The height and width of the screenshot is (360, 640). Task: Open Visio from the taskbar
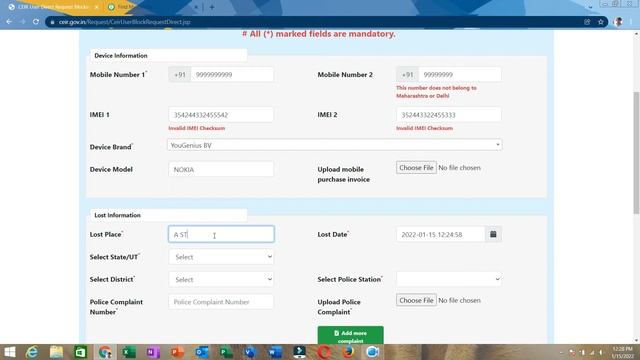click(x=251, y=352)
